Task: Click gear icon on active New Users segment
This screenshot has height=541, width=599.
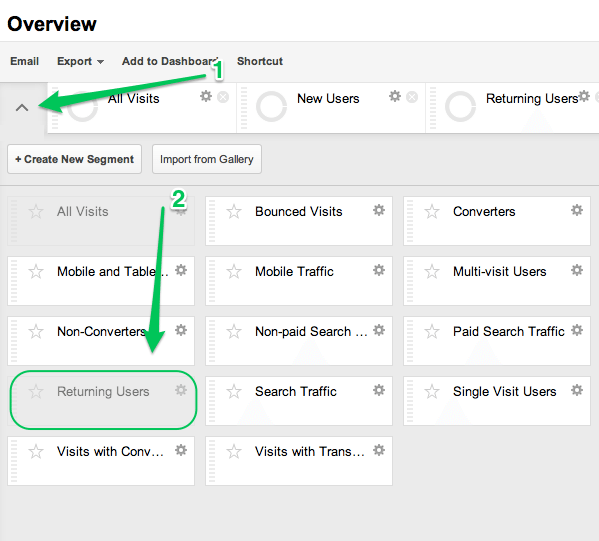Action: (395, 96)
